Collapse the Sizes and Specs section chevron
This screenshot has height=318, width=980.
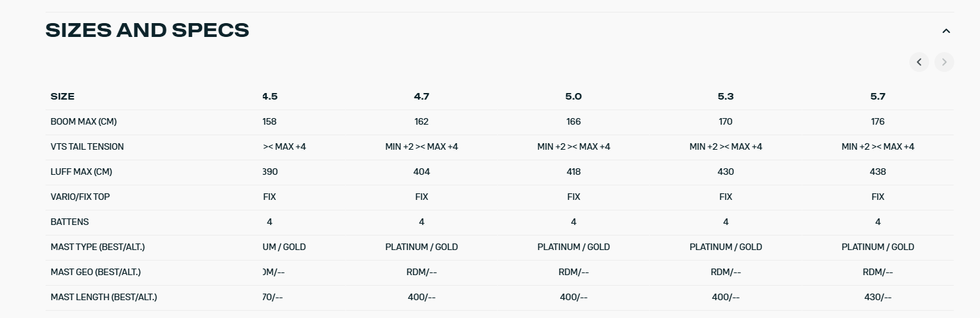coord(946,31)
